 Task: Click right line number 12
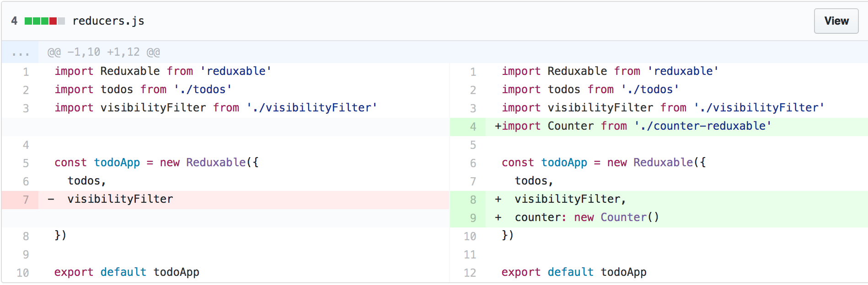(470, 273)
